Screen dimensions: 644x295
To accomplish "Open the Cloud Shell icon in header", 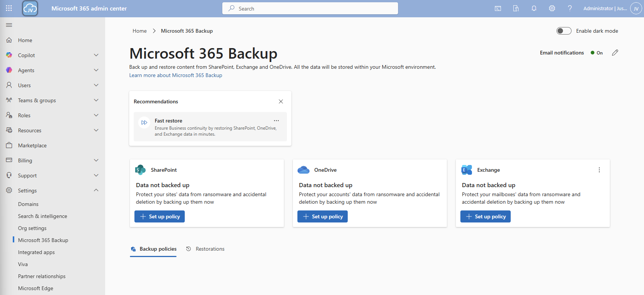I will [498, 8].
